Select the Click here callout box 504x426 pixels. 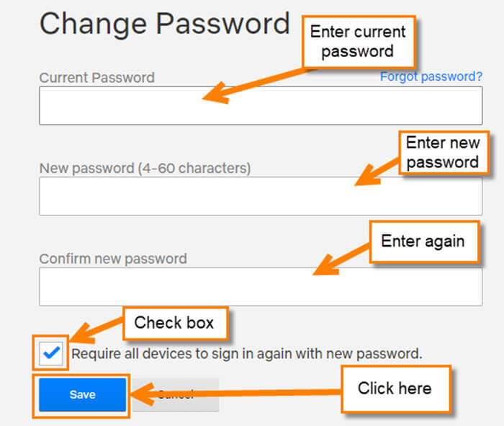pyautogui.click(x=395, y=389)
